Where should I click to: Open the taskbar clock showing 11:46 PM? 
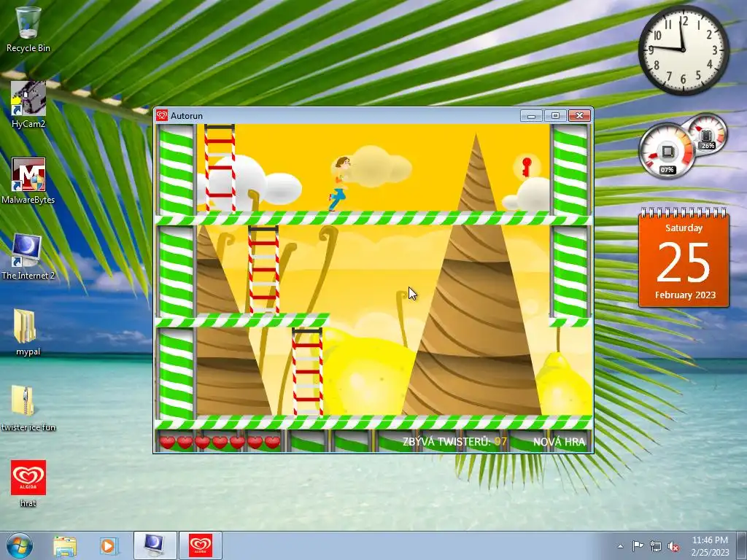point(710,545)
